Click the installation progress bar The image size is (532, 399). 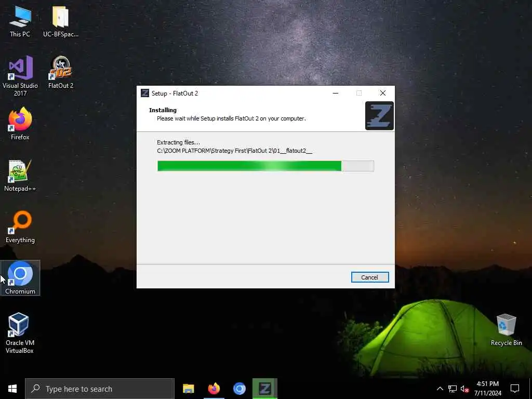pyautogui.click(x=265, y=166)
